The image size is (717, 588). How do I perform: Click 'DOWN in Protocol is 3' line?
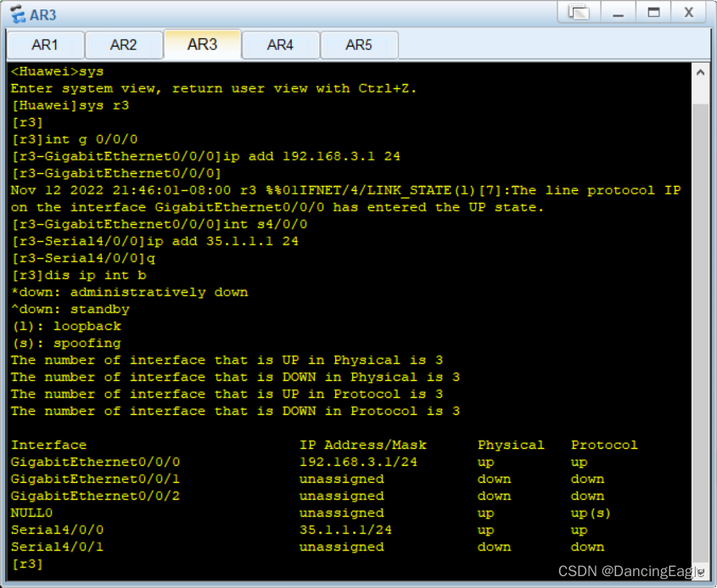coord(236,411)
